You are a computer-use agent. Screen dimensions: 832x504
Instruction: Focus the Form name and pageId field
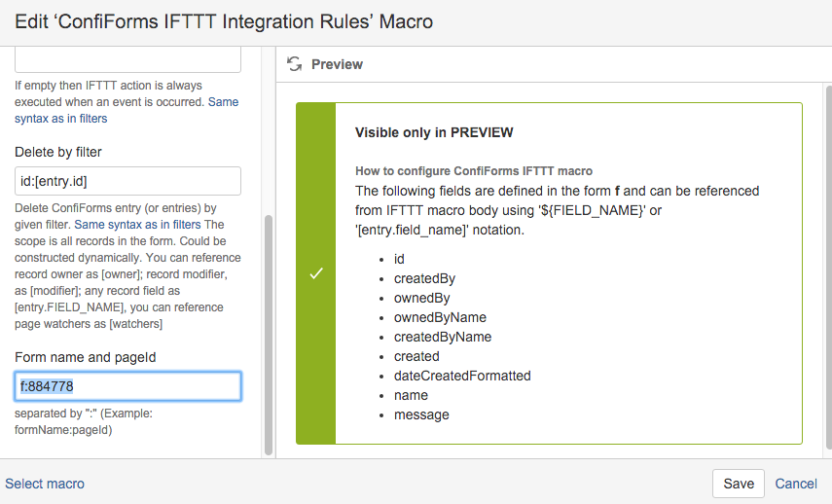pos(127,386)
